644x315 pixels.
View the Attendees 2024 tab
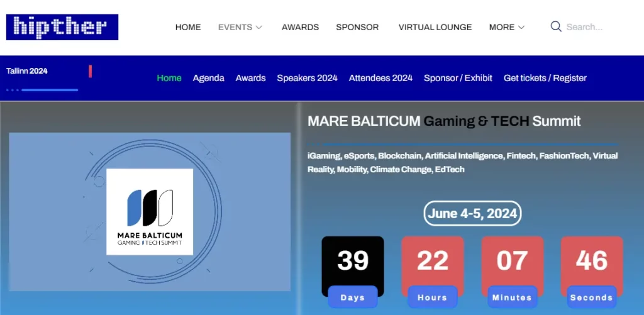click(x=380, y=78)
